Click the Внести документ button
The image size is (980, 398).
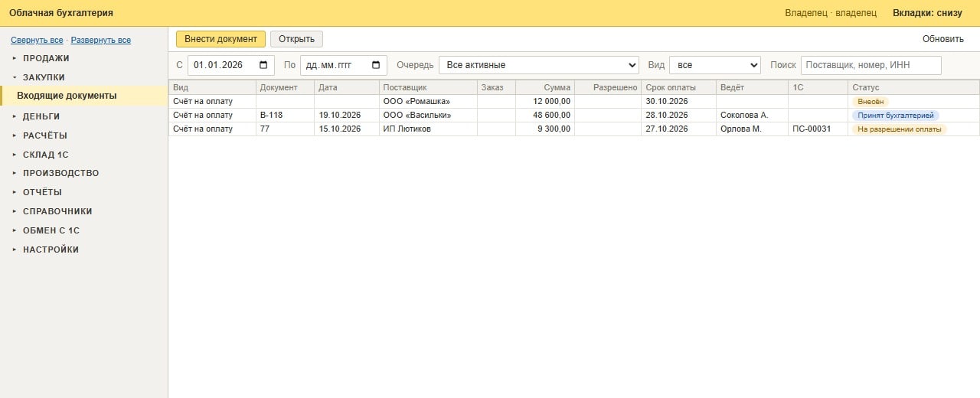coord(220,39)
